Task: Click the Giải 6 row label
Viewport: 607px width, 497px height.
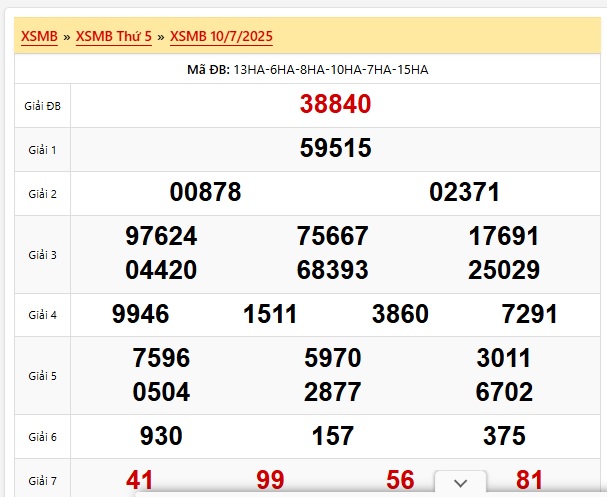Action: point(43,437)
